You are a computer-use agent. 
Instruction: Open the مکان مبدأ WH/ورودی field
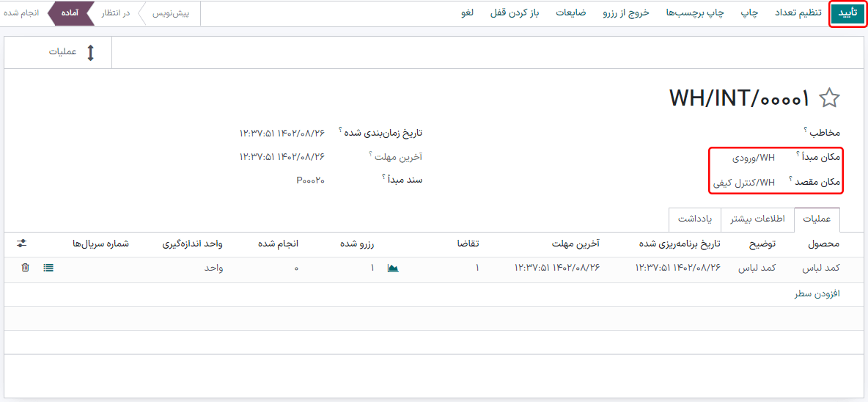tap(754, 158)
